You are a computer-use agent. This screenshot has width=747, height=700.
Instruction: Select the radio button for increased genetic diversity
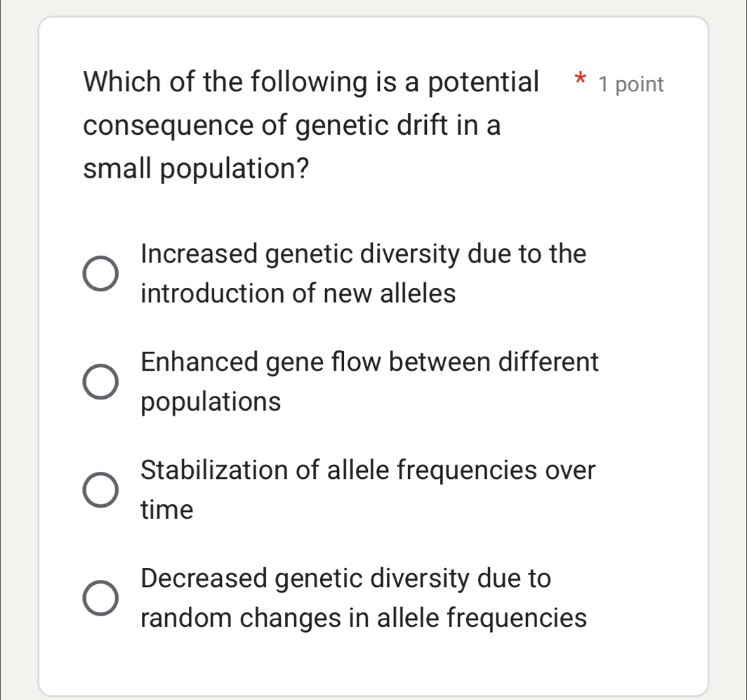[100, 273]
